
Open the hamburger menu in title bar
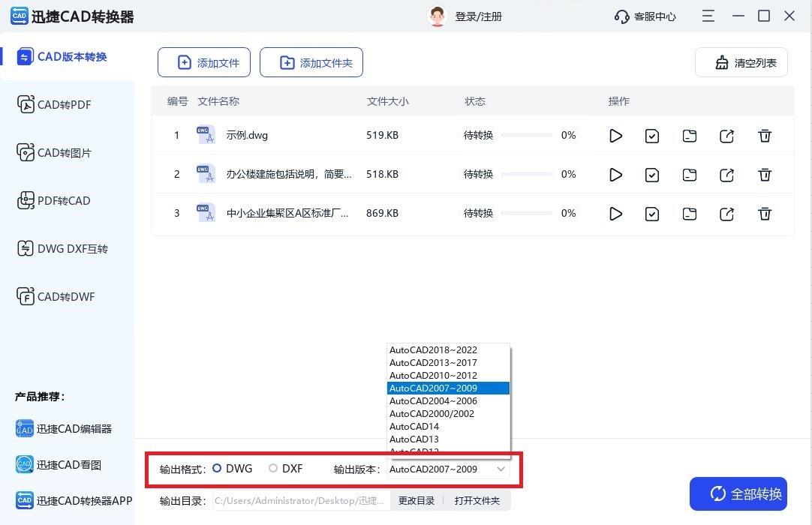(708, 16)
